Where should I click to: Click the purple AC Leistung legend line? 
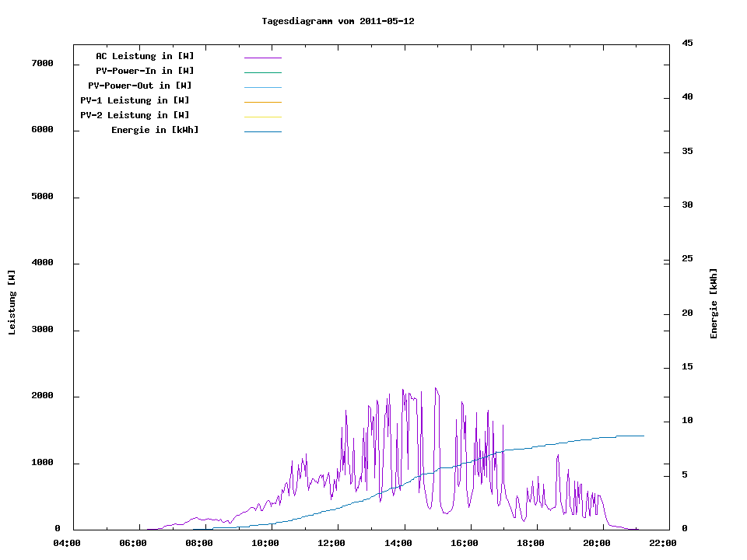[x=262, y=58]
